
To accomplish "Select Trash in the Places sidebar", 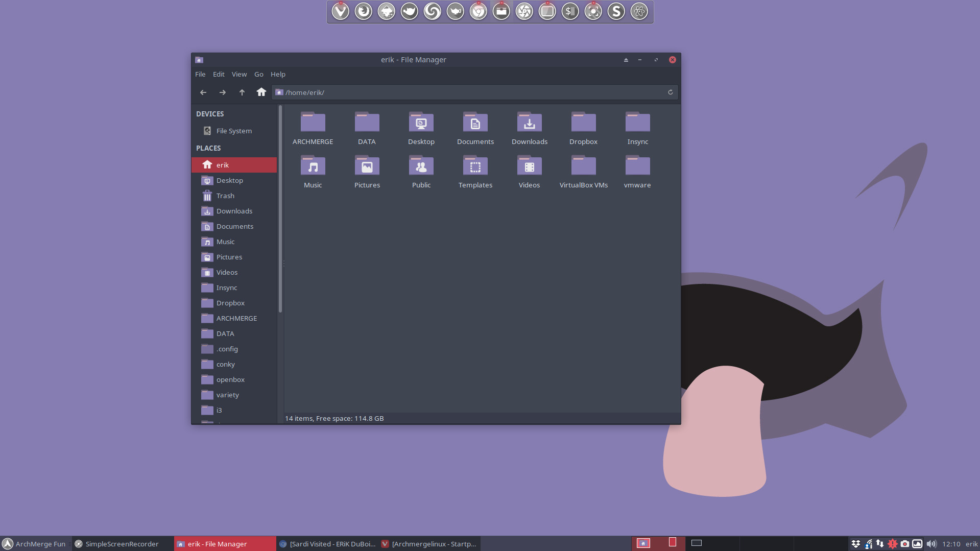I will tap(225, 196).
